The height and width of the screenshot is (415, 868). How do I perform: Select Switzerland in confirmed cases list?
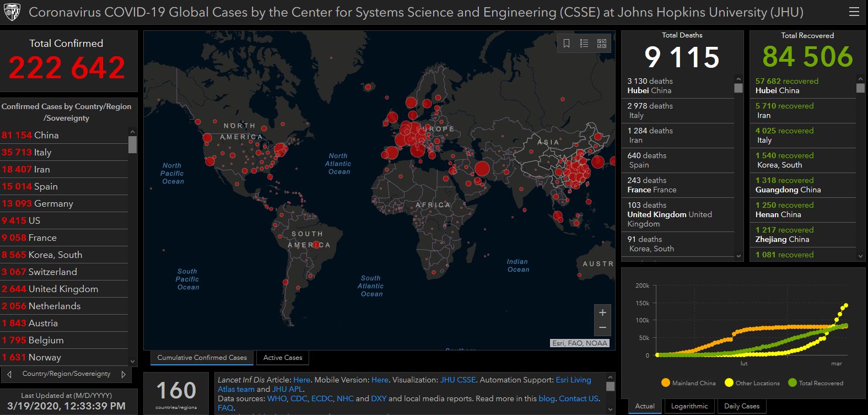click(x=64, y=272)
